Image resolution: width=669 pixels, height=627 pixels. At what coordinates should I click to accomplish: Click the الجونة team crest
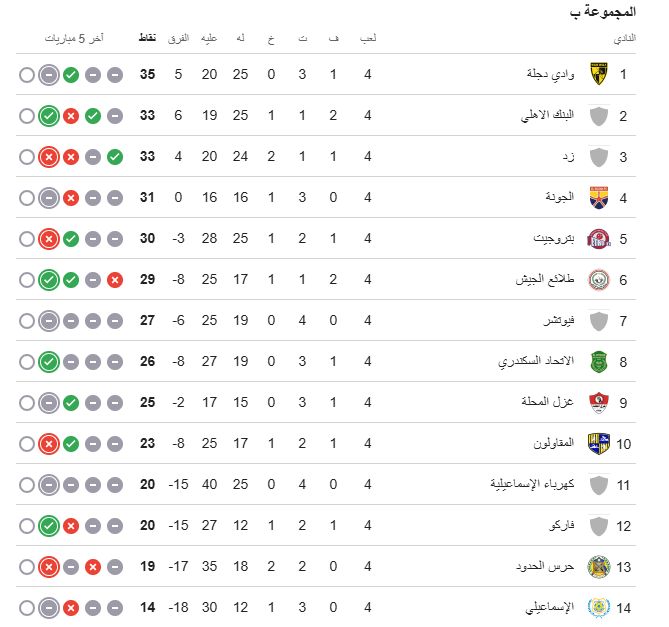598,198
